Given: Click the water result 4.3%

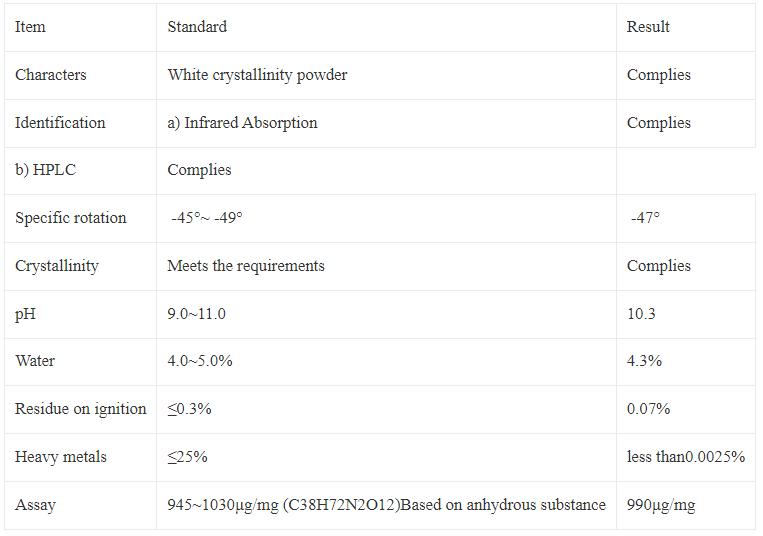Looking at the screenshot, I should (644, 361).
